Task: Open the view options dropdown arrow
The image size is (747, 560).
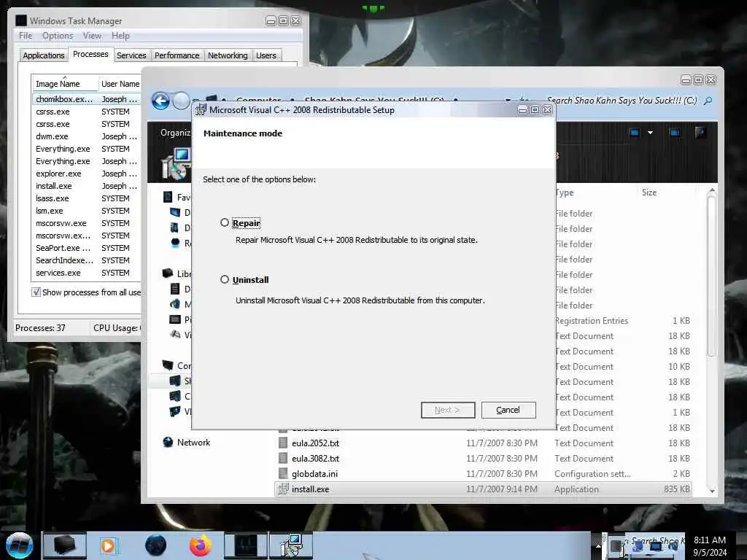Action: (650, 133)
